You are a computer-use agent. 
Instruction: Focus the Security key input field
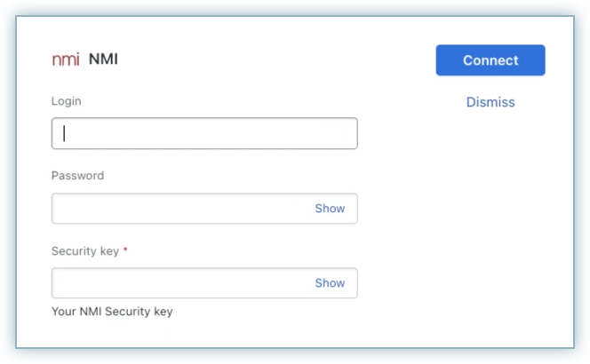(x=178, y=283)
